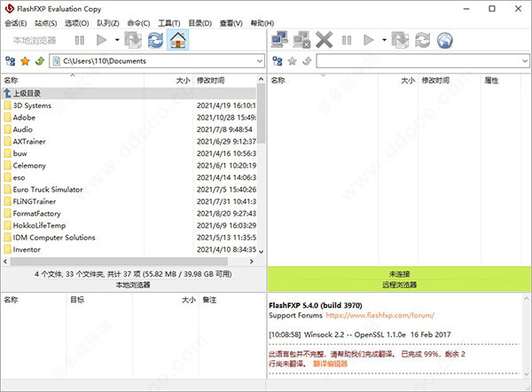Refresh the remote file list
Viewport: 532px width, 392px height.
(422, 40)
